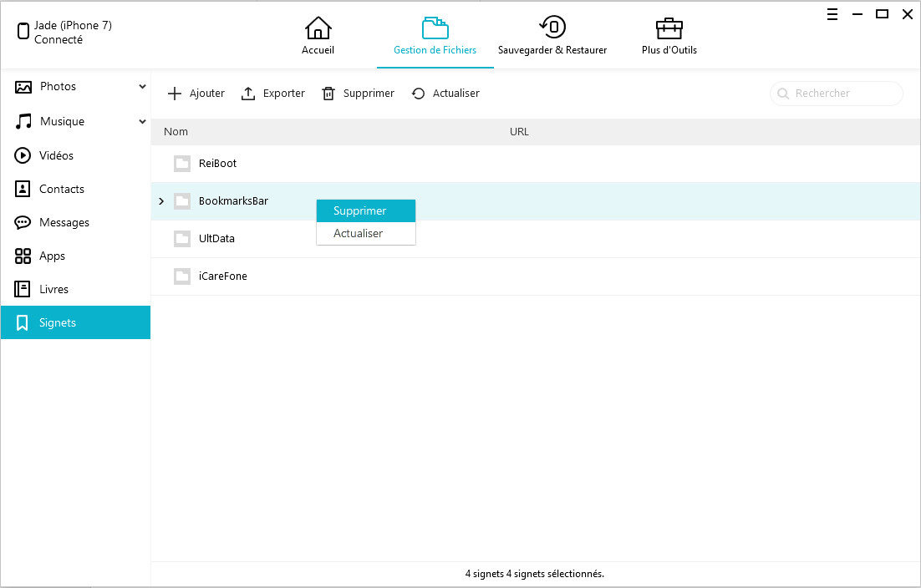Select the ReiBoot bookmark folder row
This screenshot has width=921, height=588.
tap(536, 164)
